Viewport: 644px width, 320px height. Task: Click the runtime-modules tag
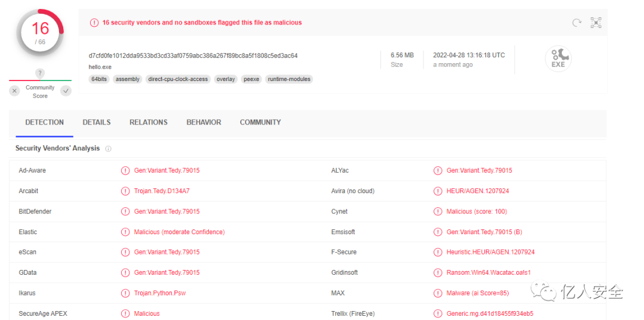coord(289,79)
